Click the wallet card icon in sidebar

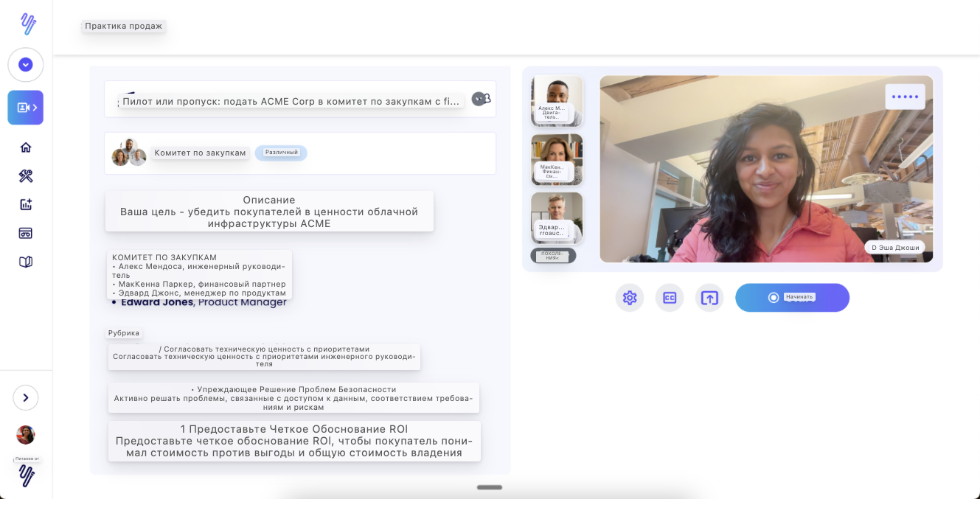tap(26, 232)
